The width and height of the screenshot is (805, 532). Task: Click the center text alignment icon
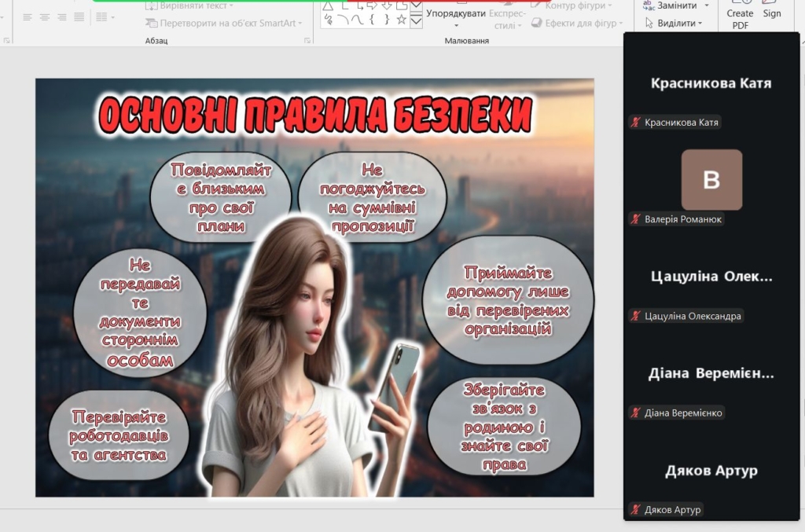pyautogui.click(x=44, y=17)
